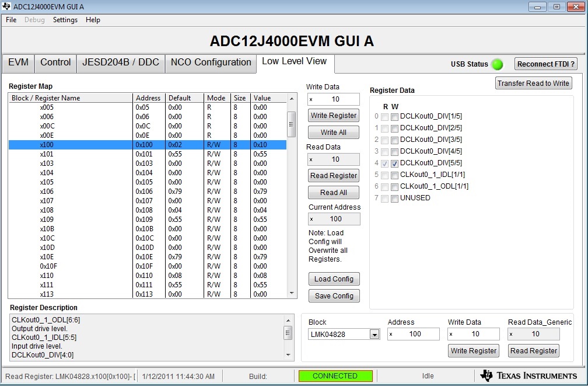This screenshot has height=386, width=588.
Task: Open the Settings menu
Action: click(x=65, y=20)
